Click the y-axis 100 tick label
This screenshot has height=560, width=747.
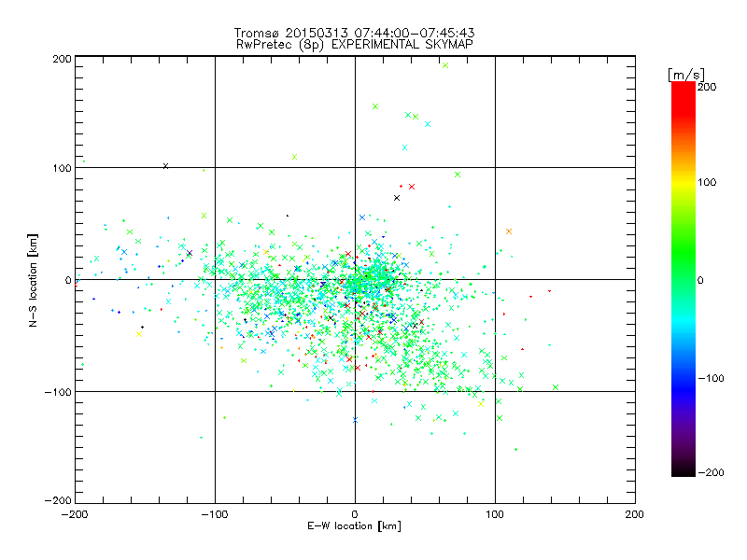(x=62, y=169)
